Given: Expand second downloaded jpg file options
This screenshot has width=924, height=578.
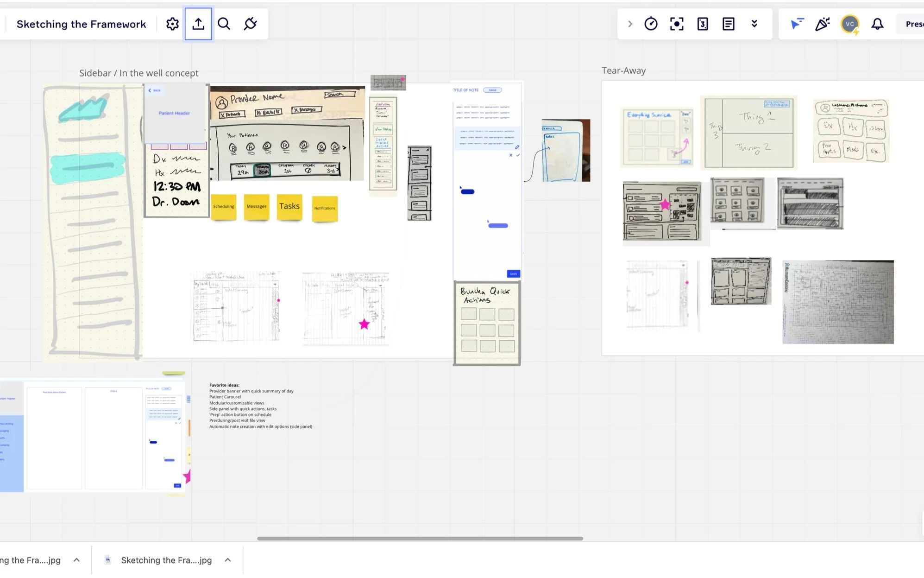Looking at the screenshot, I should click(228, 560).
